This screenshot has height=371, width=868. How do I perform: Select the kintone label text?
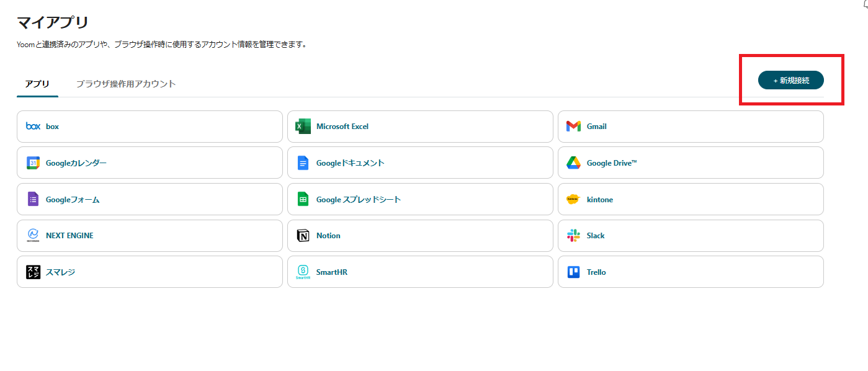click(x=600, y=200)
